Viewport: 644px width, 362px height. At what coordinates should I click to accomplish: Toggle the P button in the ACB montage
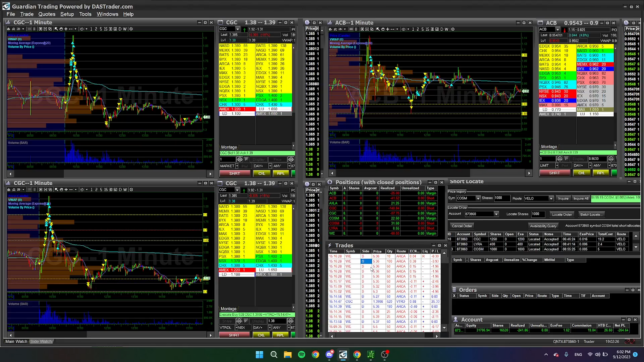[x=566, y=159]
